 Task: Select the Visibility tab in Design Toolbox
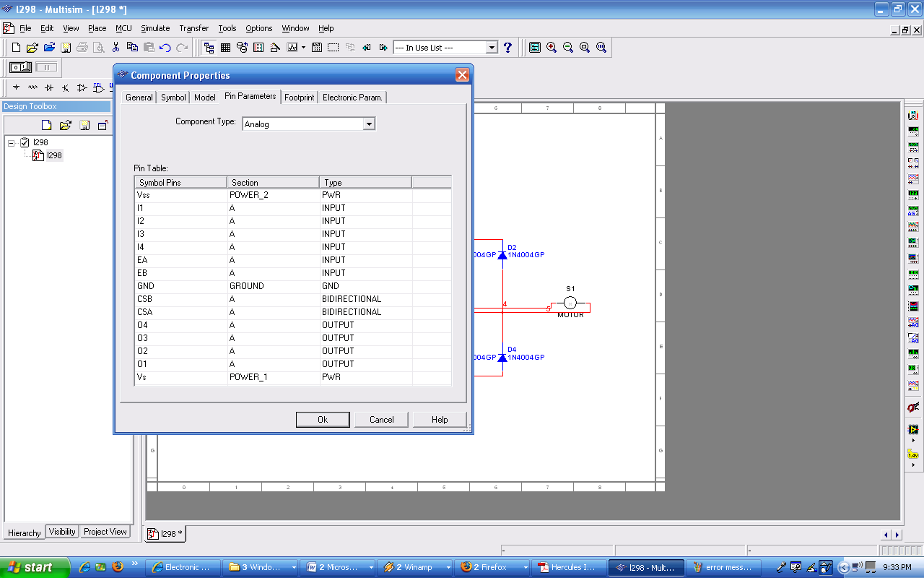tap(62, 532)
